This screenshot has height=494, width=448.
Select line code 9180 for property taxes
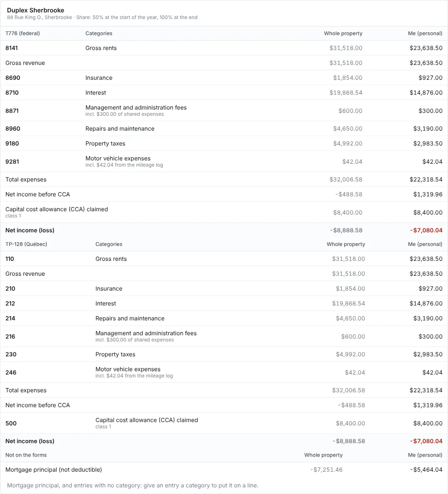(x=12, y=143)
